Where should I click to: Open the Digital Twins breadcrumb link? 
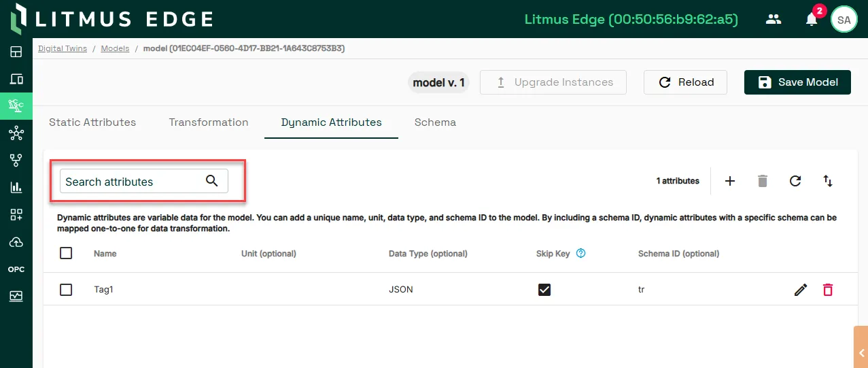63,49
